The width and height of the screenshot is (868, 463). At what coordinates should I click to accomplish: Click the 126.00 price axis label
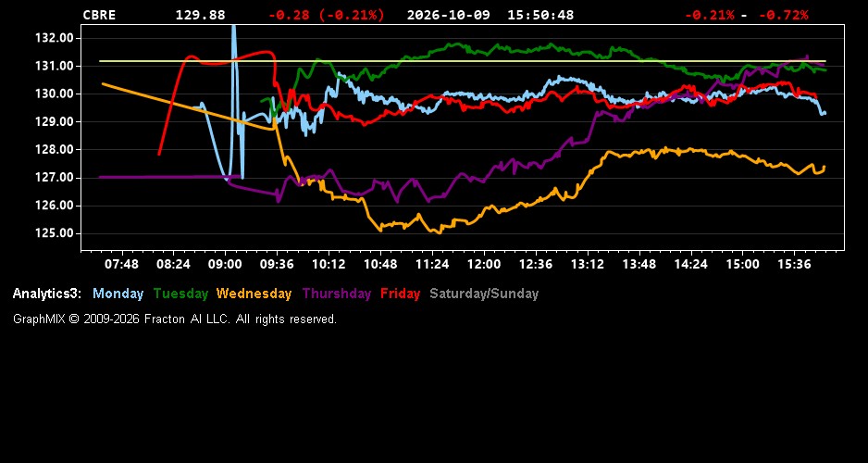(54, 206)
